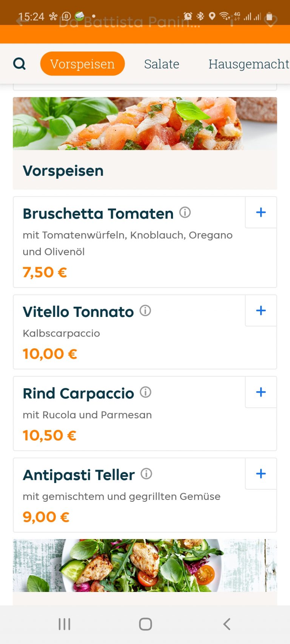Add Bruschetta Tomaten with plus icon
Image resolution: width=290 pixels, height=644 pixels.
pos(261,212)
